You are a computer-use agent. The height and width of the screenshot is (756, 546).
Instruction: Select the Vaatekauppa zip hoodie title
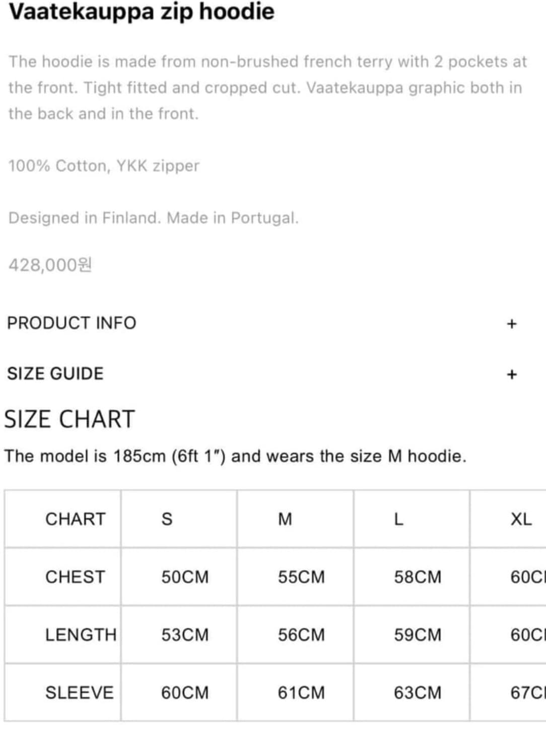(x=142, y=12)
